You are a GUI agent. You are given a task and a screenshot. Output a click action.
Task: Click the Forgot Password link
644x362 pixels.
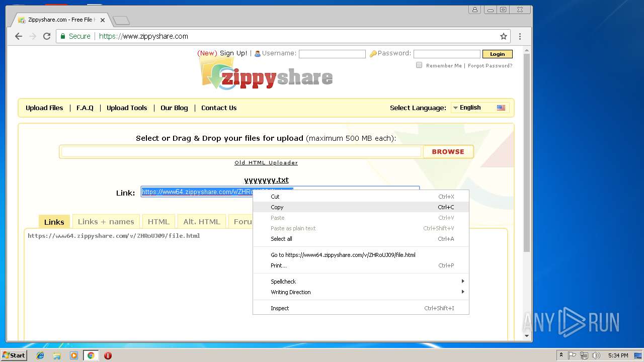click(490, 66)
